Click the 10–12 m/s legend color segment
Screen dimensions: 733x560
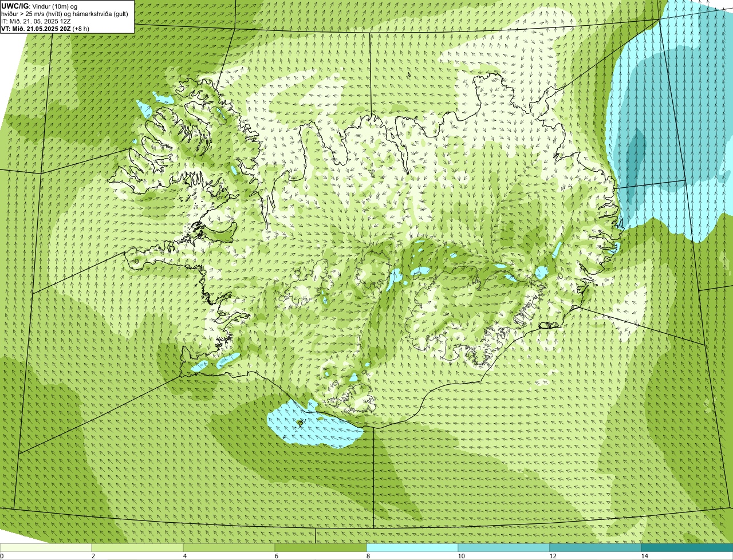point(504,547)
